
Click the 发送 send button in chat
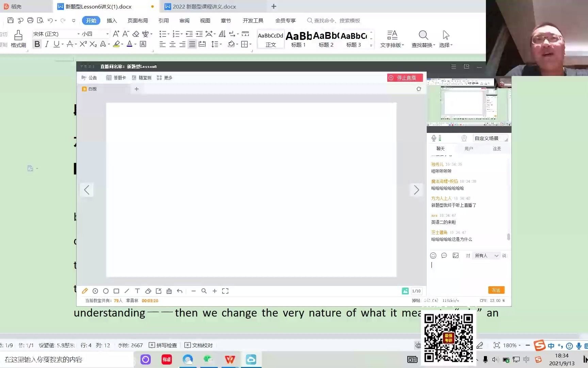[496, 290]
